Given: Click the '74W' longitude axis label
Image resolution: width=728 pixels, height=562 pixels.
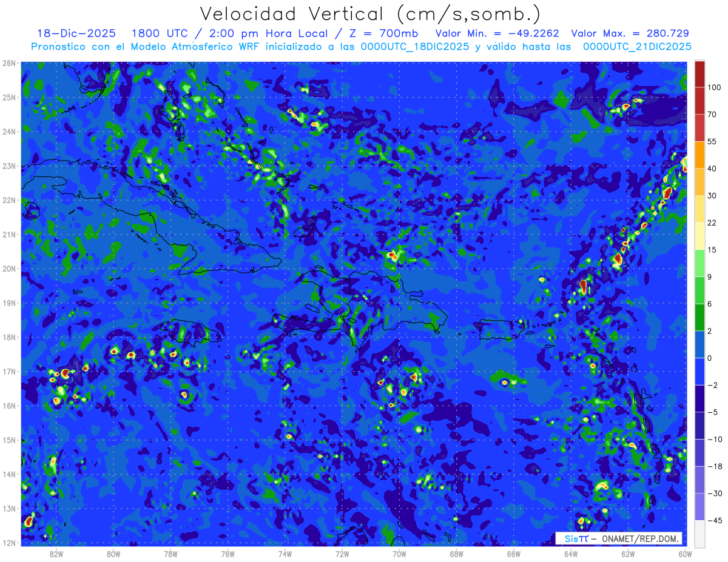Looking at the screenshot, I should tap(285, 554).
